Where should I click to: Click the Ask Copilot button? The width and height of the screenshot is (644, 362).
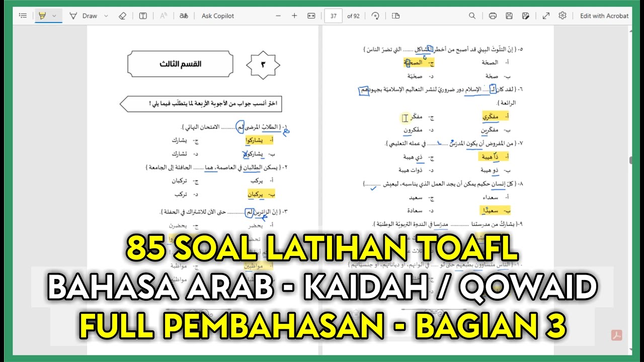pyautogui.click(x=218, y=16)
